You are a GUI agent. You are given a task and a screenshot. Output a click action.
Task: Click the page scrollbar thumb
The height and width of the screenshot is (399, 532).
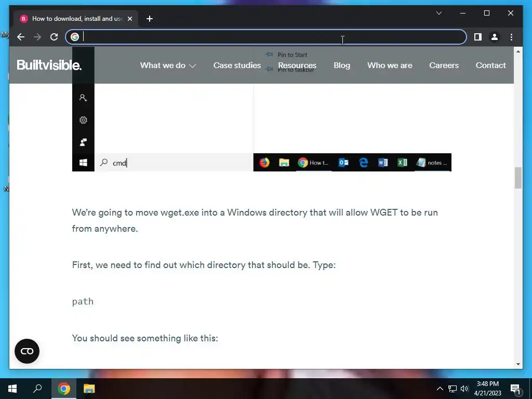pos(518,178)
